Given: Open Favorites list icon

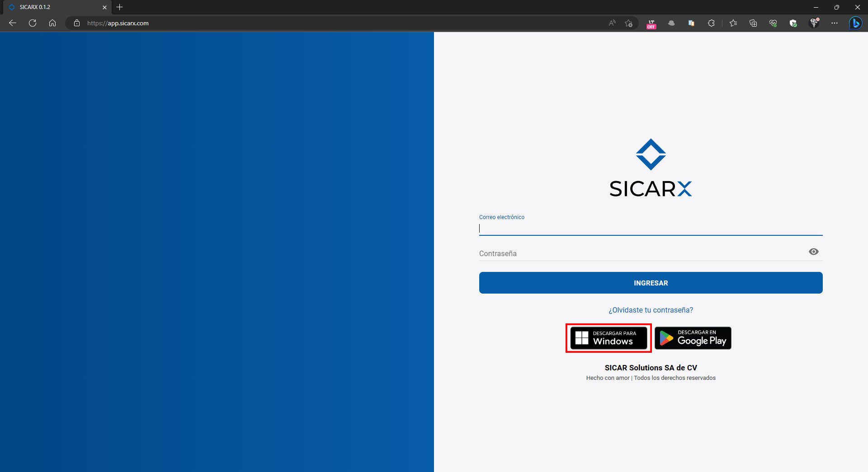Looking at the screenshot, I should (x=733, y=23).
